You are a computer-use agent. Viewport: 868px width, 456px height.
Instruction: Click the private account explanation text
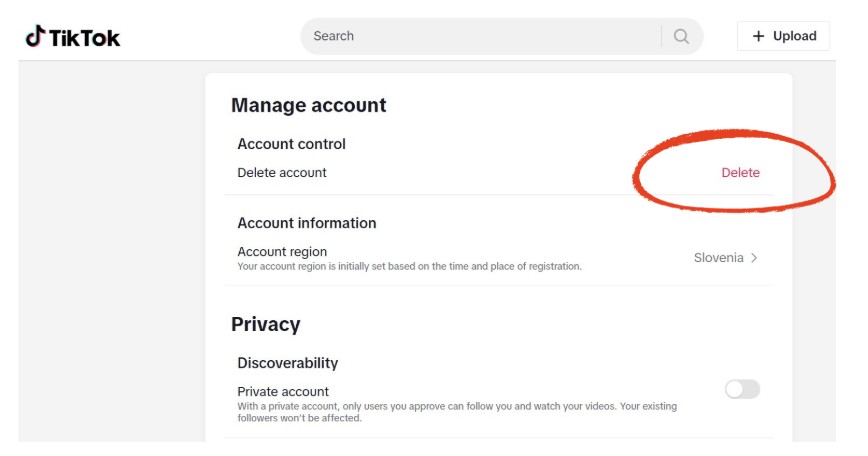click(457, 412)
